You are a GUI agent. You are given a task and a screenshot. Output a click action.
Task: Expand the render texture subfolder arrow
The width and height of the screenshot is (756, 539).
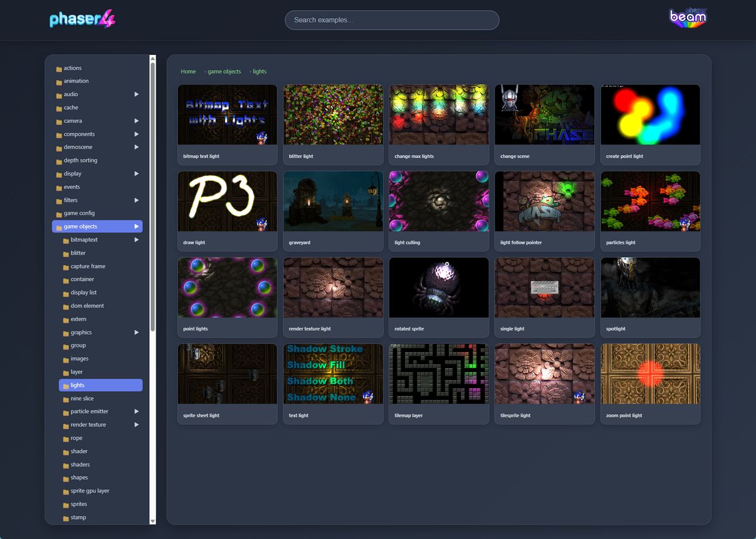coord(136,425)
